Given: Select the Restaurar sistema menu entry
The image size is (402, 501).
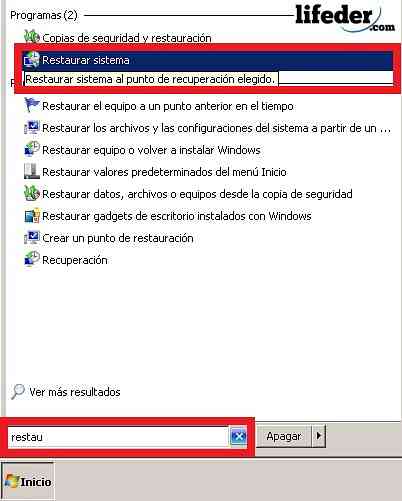Looking at the screenshot, I should pyautogui.click(x=208, y=60).
